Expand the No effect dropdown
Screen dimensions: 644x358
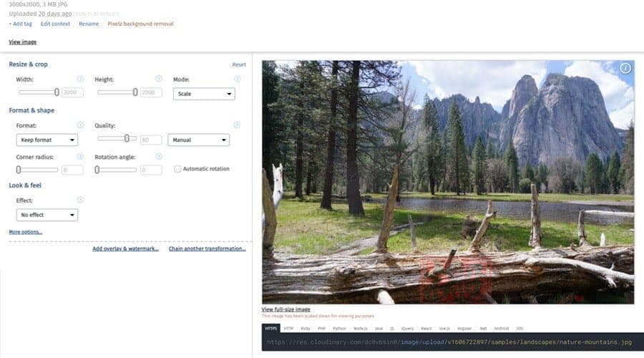(x=47, y=215)
